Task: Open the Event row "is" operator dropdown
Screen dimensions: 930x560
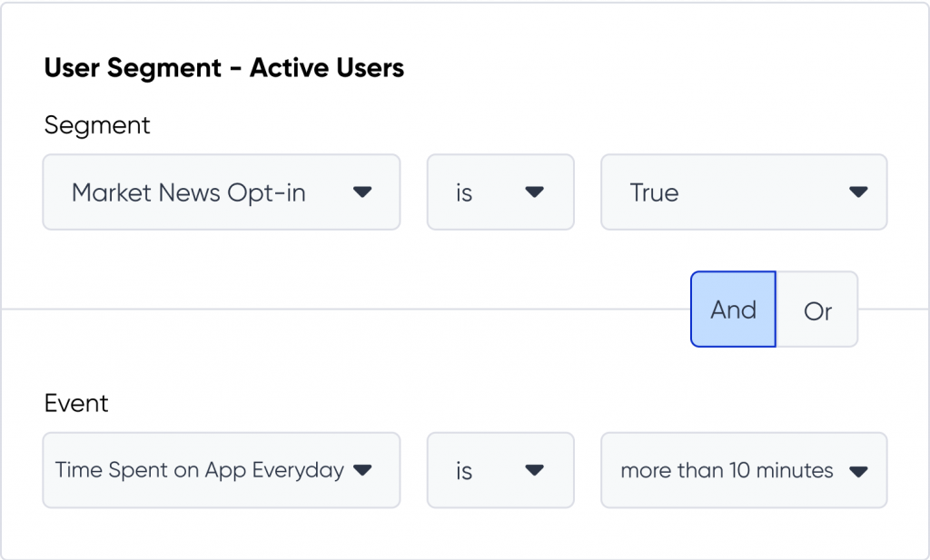Action: click(x=500, y=470)
